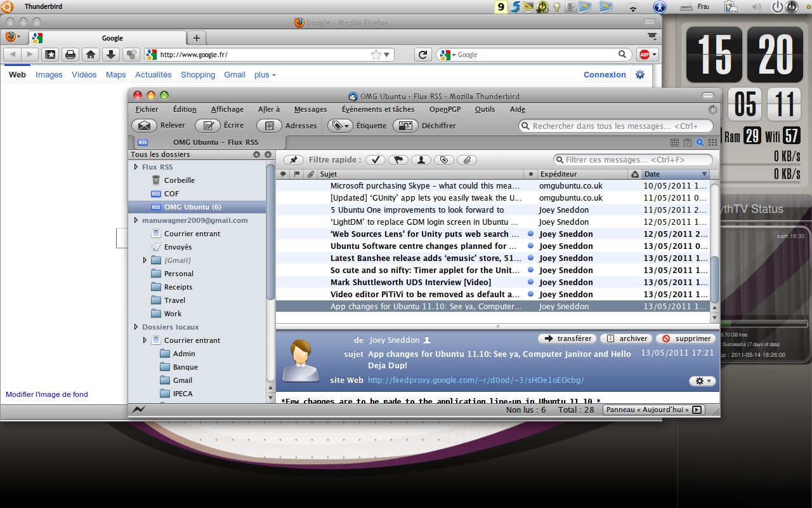Open the Étiquette tag dropdown button
The image size is (812, 508).
tap(341, 126)
